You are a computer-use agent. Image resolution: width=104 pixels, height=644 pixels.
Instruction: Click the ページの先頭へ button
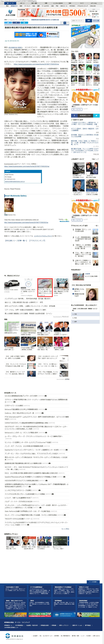[93, 582]
